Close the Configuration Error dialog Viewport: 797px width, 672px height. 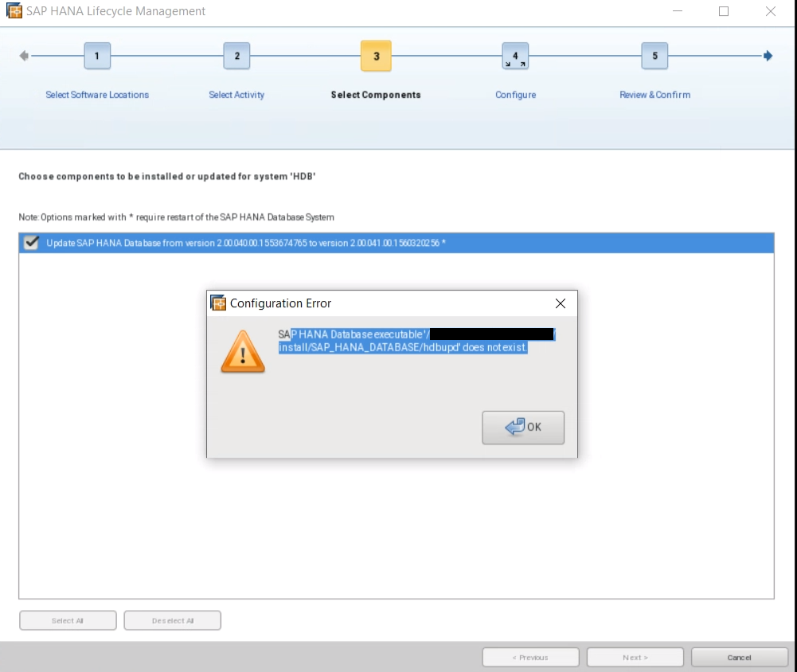pyautogui.click(x=561, y=303)
